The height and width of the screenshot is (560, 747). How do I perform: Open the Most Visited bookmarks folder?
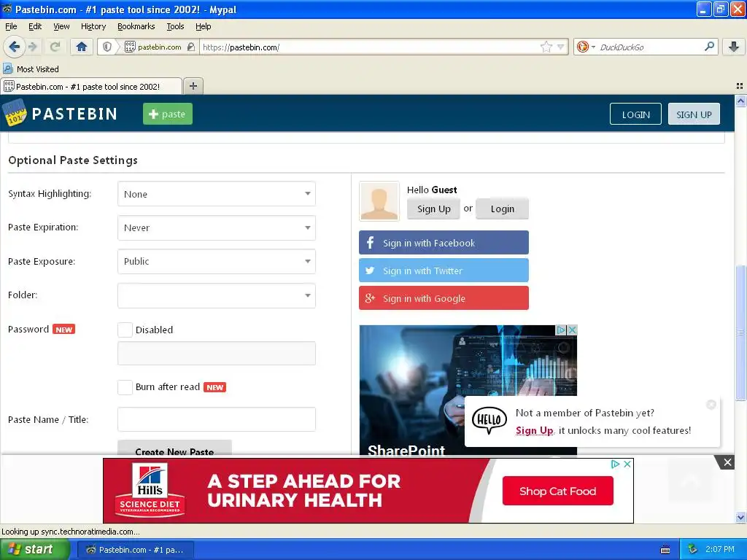[x=31, y=69]
